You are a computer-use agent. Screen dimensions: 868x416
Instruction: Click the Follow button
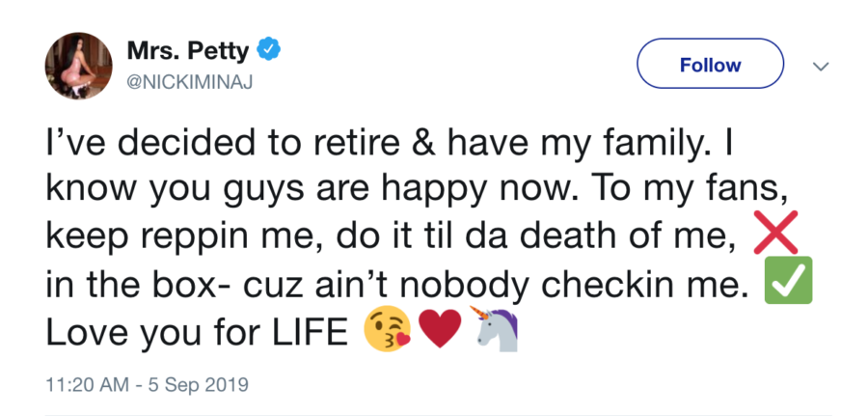coord(710,63)
